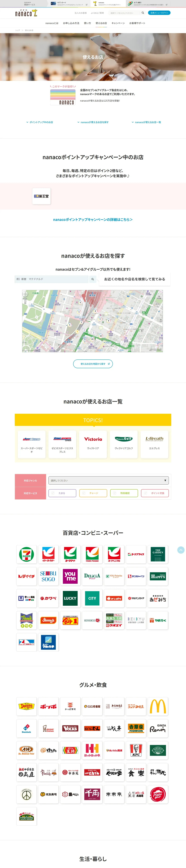Open the YORK FOODS store logo
Image resolution: width=186 pixels, height=868 pixels.
point(92,554)
